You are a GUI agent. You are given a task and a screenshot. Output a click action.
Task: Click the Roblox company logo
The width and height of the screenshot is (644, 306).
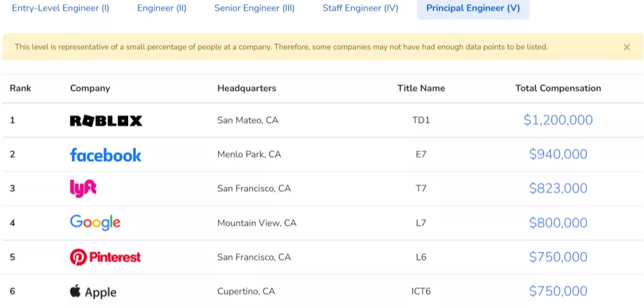106,121
